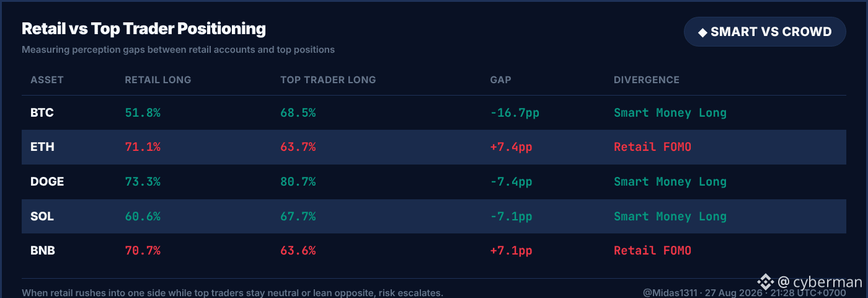The image size is (868, 298).
Task: Sort by TOP TRADER LONG header
Action: pos(328,80)
